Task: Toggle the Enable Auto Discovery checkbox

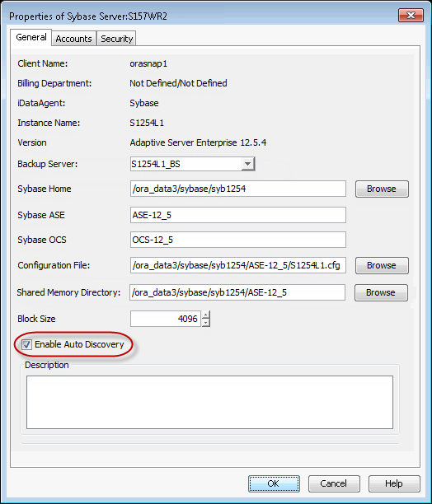Action: pyautogui.click(x=26, y=344)
